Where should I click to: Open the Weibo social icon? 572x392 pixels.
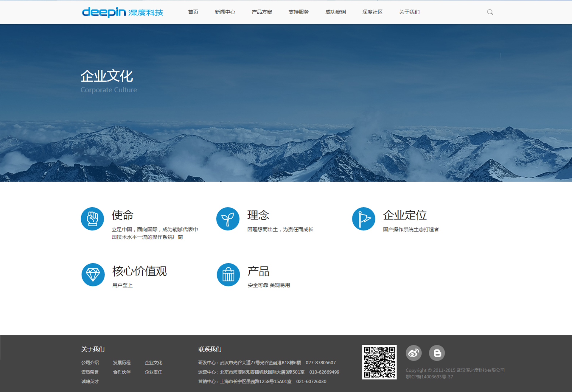click(x=414, y=353)
